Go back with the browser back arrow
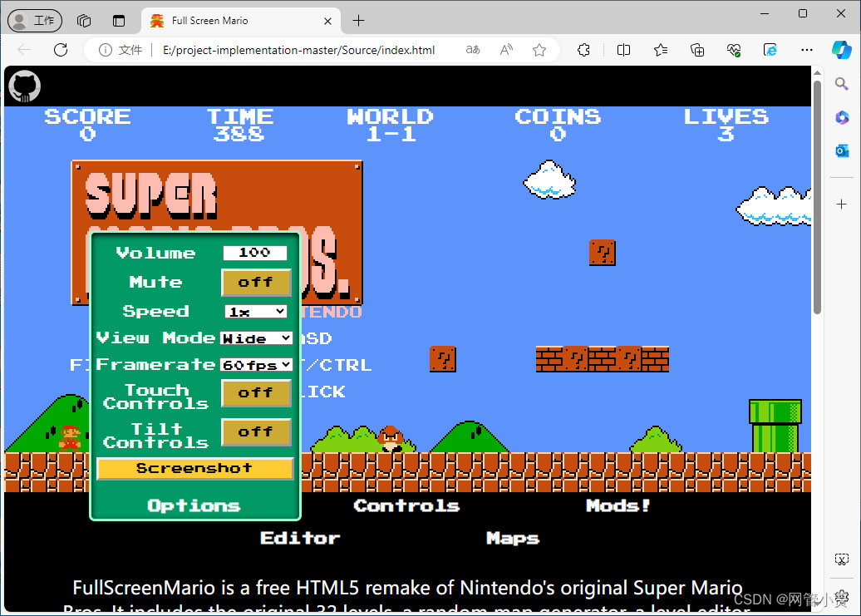861x616 pixels. click(24, 50)
